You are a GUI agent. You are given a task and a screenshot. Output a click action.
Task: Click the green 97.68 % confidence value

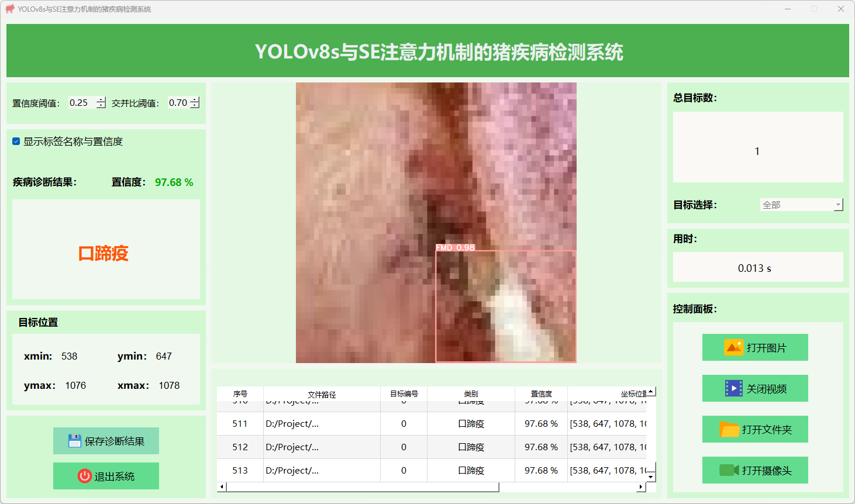coord(174,182)
